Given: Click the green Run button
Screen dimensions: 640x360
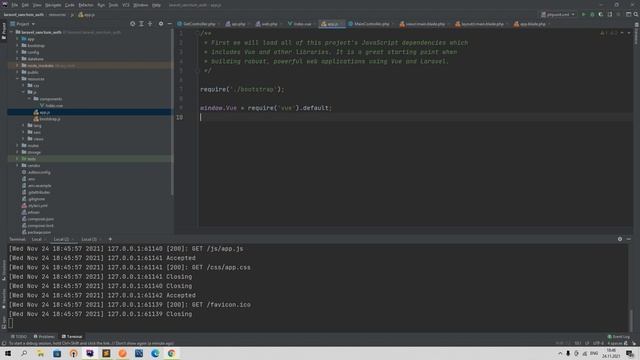Looking at the screenshot, I should point(584,14).
